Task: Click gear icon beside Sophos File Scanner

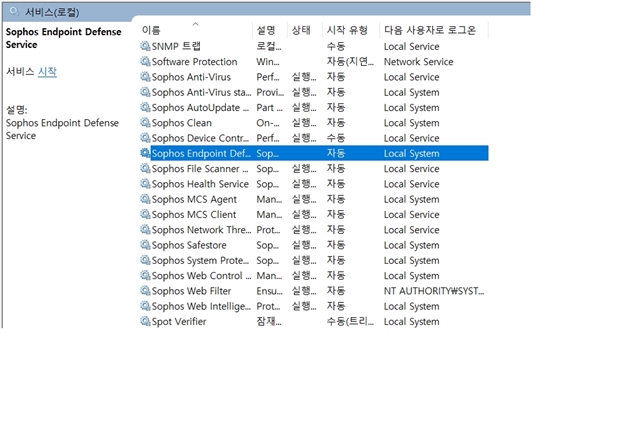Action: [145, 168]
